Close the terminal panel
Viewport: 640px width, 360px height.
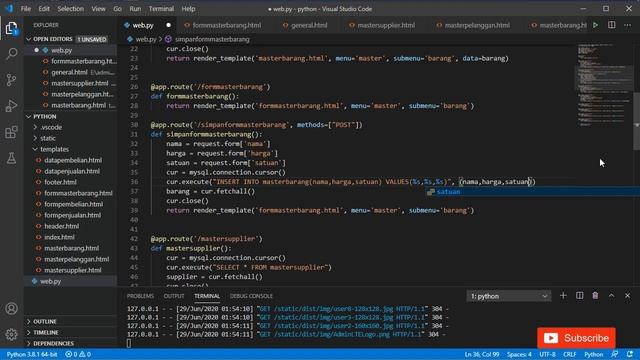pyautogui.click(x=627, y=296)
